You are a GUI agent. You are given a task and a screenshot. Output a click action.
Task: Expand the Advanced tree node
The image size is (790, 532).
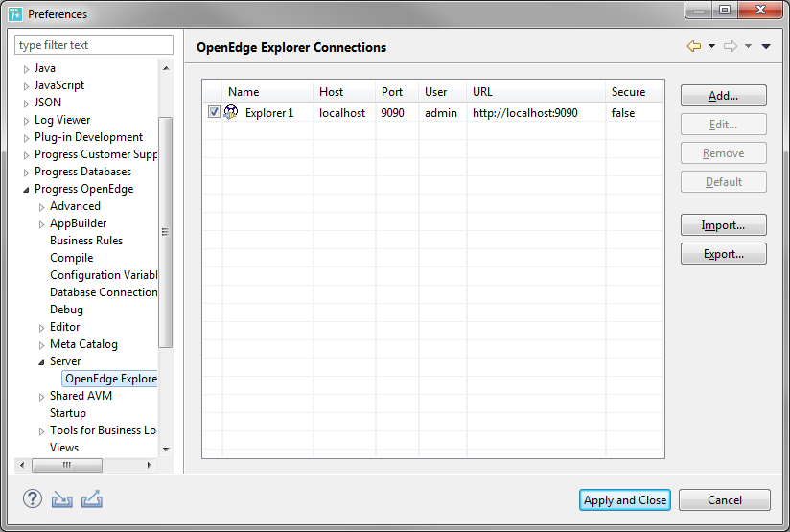coord(41,207)
